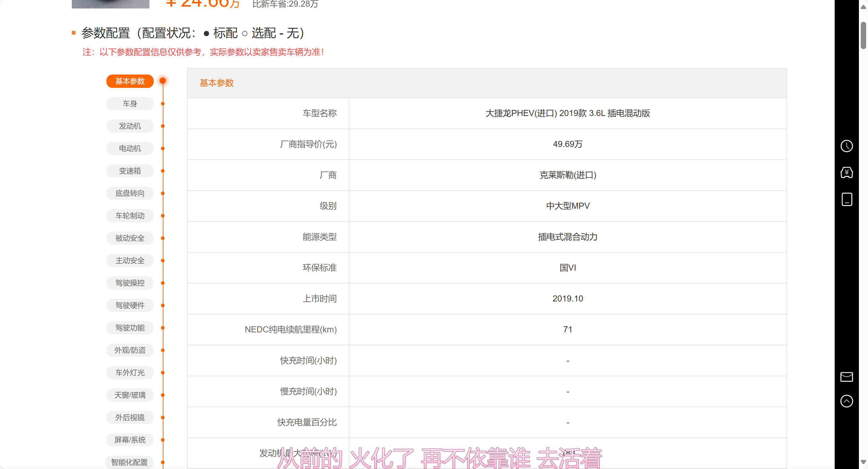Viewport: 868px width, 469px height.
Task: Select the 基本参数 sidebar tab
Action: pyautogui.click(x=130, y=81)
